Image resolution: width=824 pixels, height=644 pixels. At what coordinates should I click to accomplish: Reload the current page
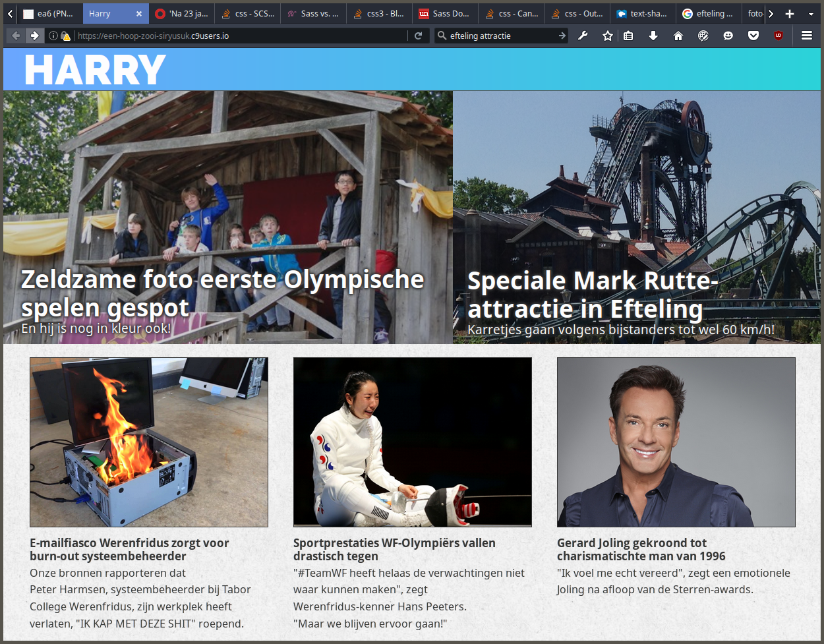pyautogui.click(x=418, y=36)
